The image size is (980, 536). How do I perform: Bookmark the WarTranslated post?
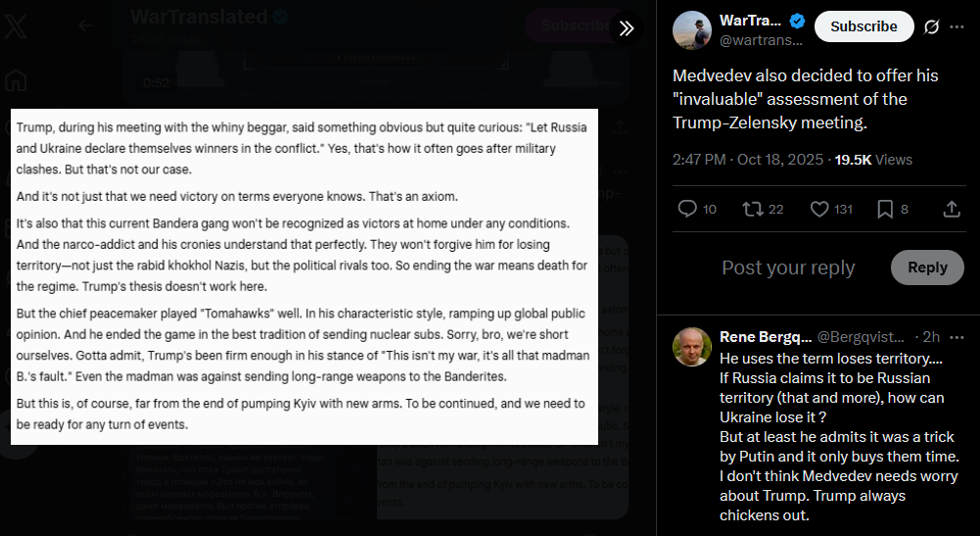885,209
